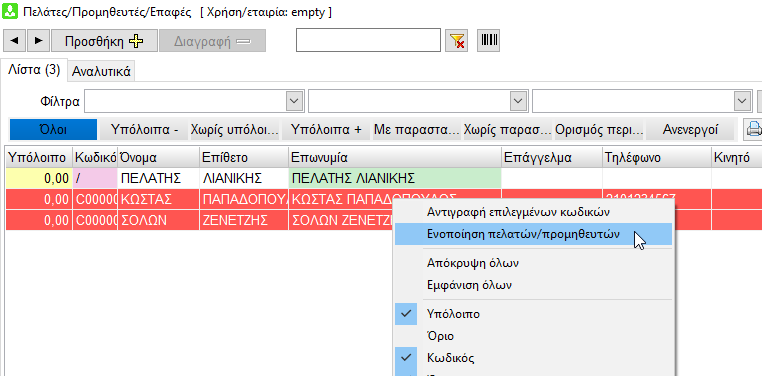Choose Απόκρυψη όλων in context menu
The image size is (762, 376).
click(533, 263)
